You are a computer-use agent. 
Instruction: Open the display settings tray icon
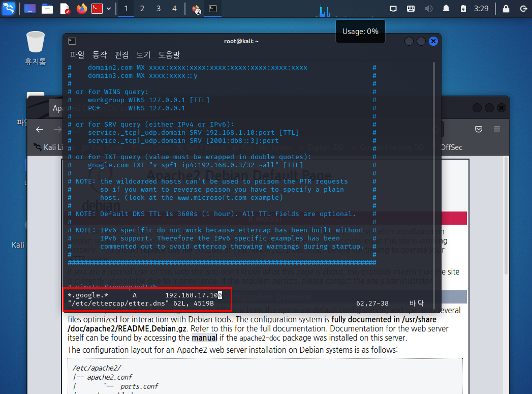click(393, 9)
